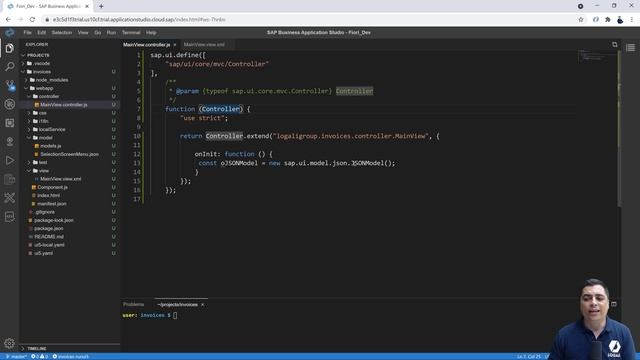Open the Search view in the activity bar
The width and height of the screenshot is (640, 360).
tap(10, 66)
